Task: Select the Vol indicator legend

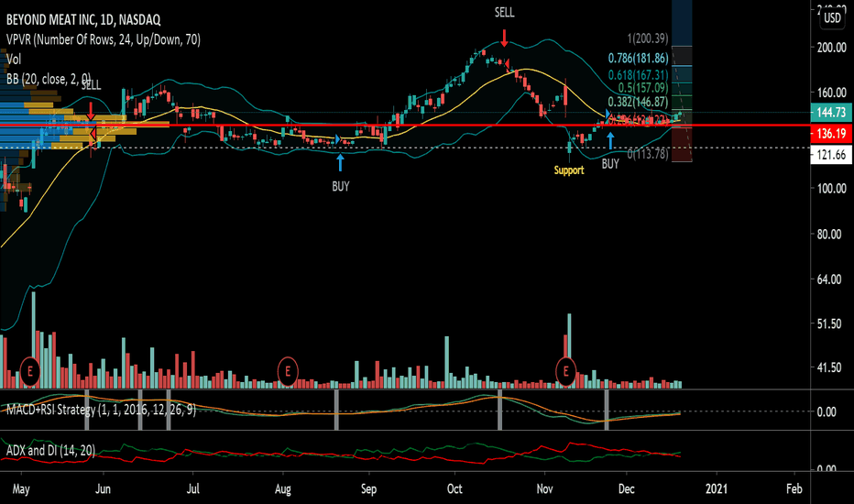Action: point(14,60)
